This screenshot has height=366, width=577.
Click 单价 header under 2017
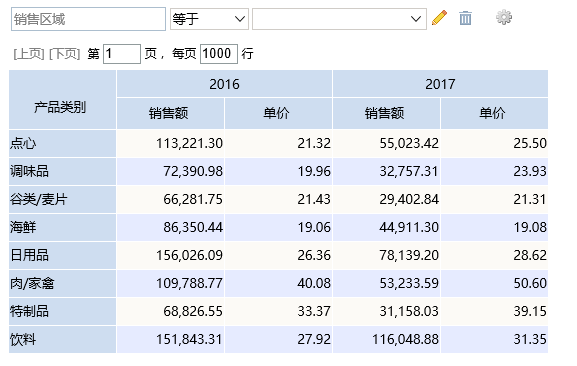(494, 113)
